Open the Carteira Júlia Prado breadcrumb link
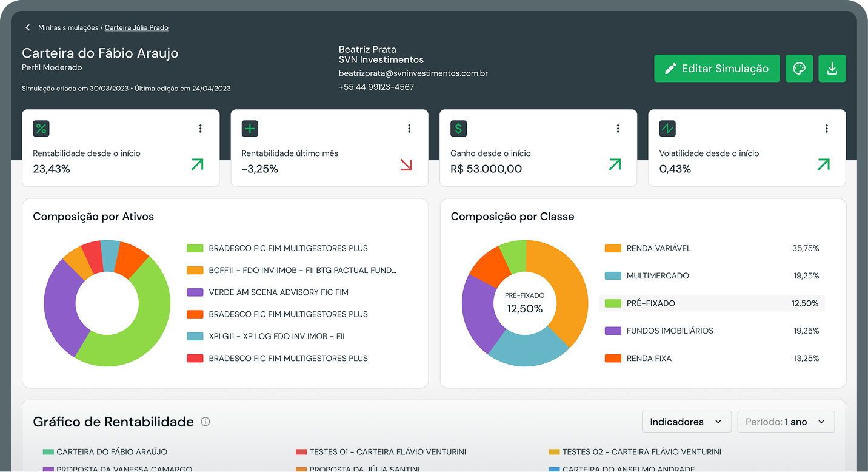868x472 pixels. pyautogui.click(x=136, y=27)
